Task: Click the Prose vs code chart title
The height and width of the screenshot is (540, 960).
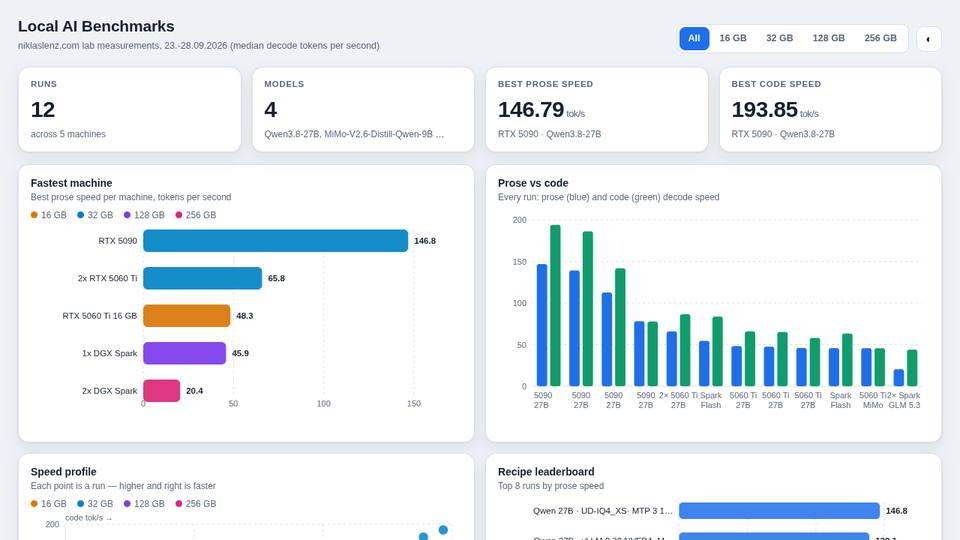Action: point(533,183)
